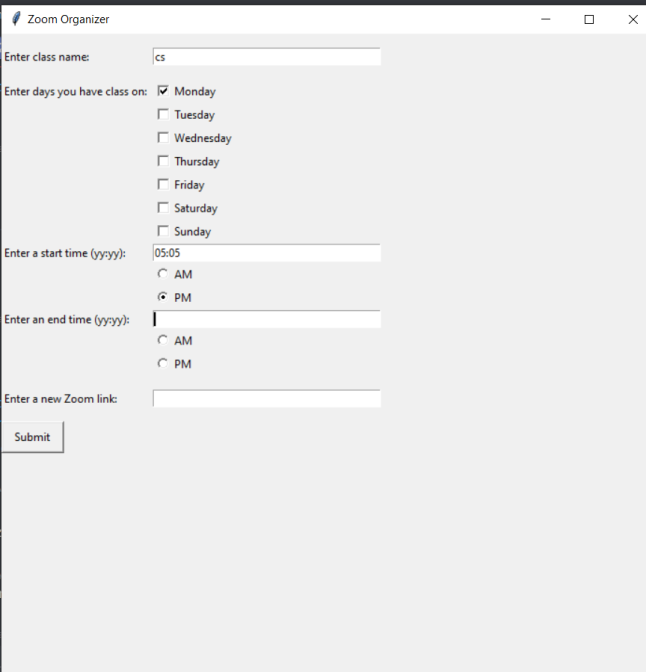Click the 'Enter days you have class on:' label
646x672 pixels.
(x=75, y=91)
